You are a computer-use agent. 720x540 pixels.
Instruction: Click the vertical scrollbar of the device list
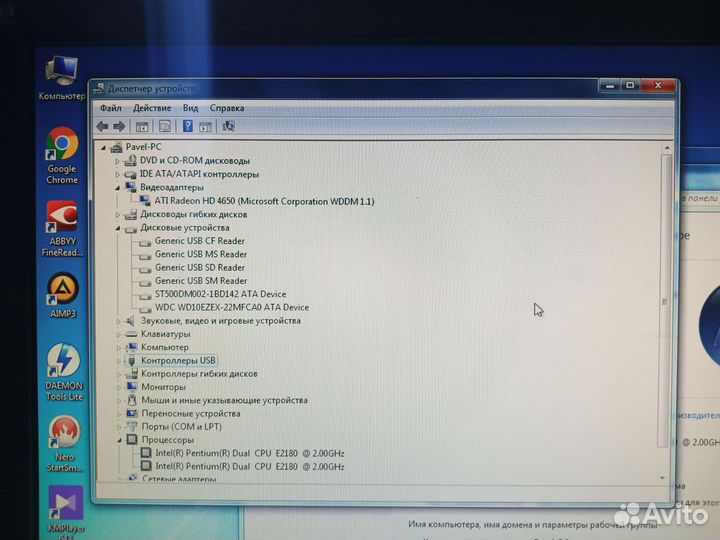[x=666, y=302]
